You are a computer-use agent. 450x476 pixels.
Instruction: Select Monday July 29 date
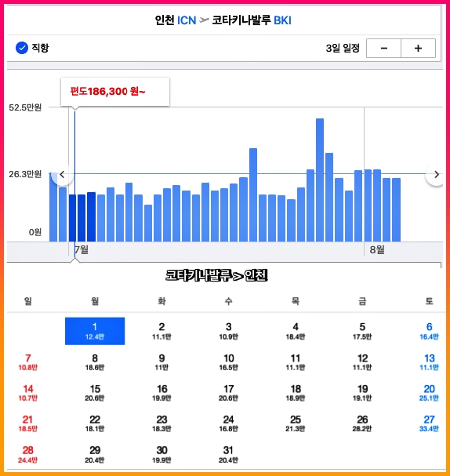pyautogui.click(x=95, y=454)
